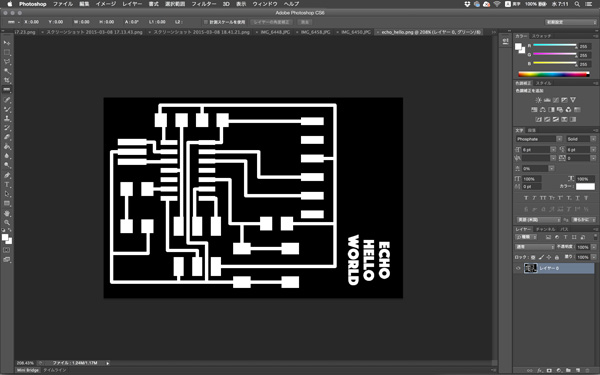Toggle Quick Mask mode
The image size is (600, 375).
(7, 250)
